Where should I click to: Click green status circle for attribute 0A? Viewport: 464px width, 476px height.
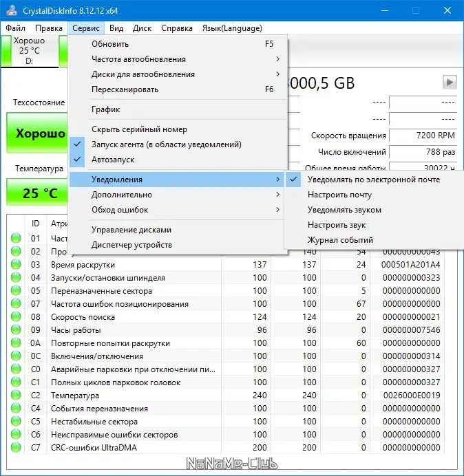coord(16,343)
